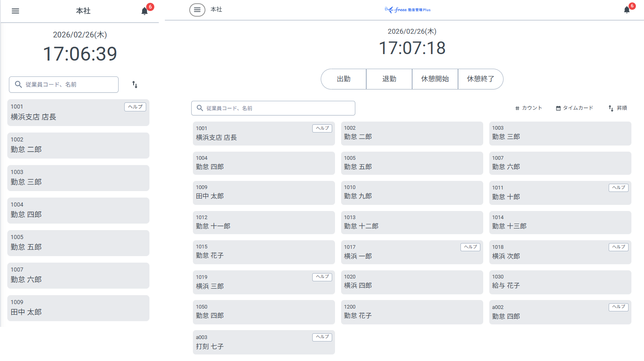
Task: Click 1003 勤怠 三郎 card in right grid
Action: 560,134
